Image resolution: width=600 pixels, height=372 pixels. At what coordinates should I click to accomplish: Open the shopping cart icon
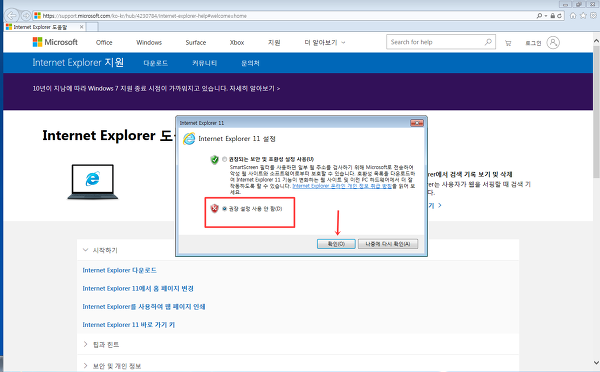[x=508, y=43]
